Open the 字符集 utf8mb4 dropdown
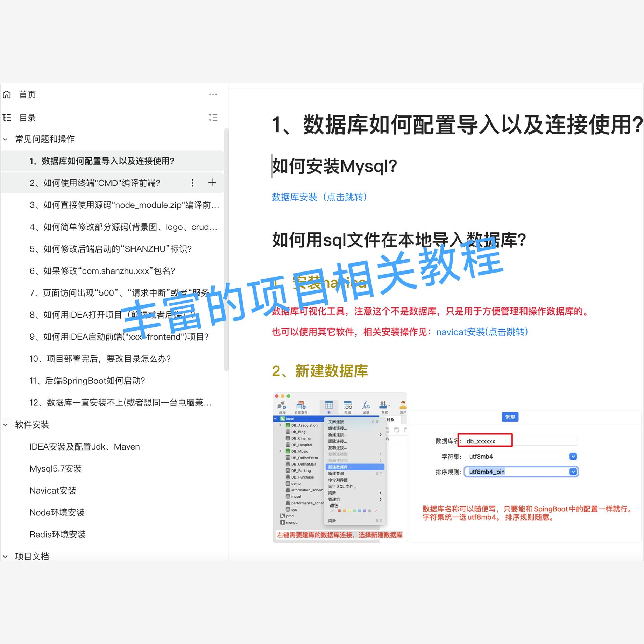Screen dimensions: 644x644 [573, 457]
